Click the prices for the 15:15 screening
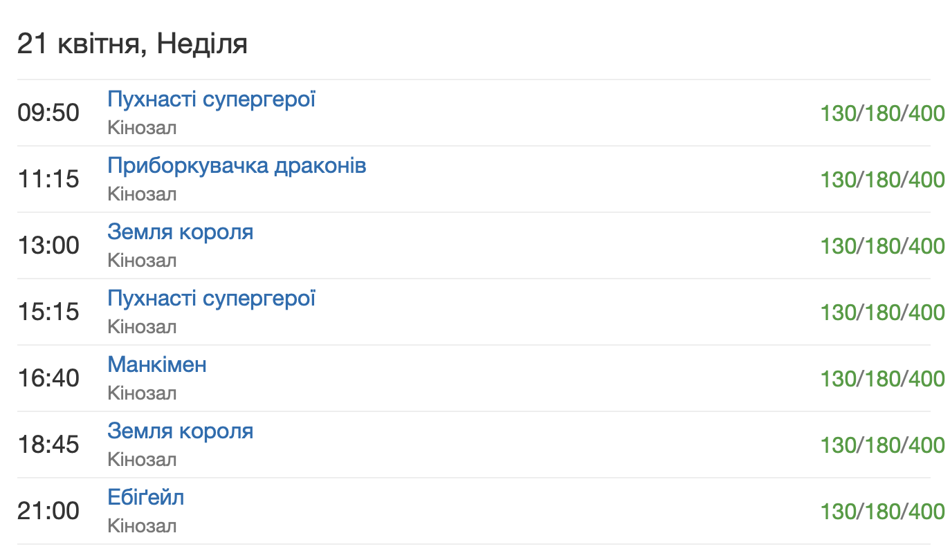Screen dimensions: 950x560 pyautogui.click(x=882, y=312)
